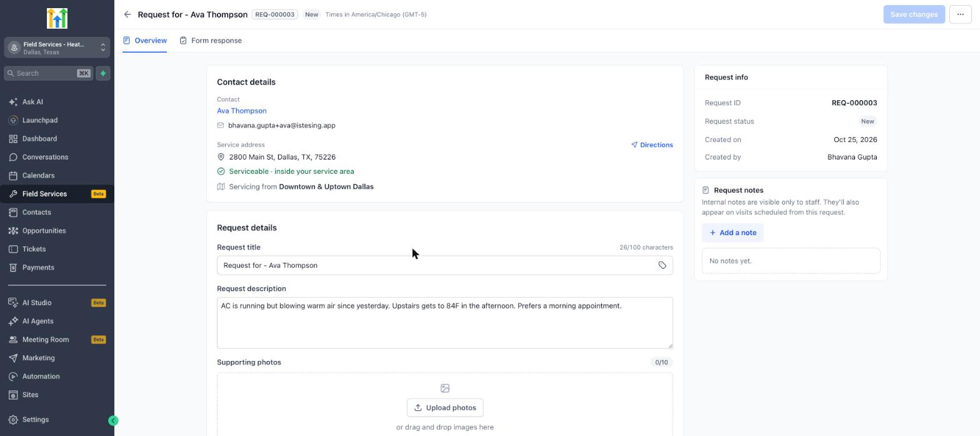The image size is (980, 436).
Task: Open AI Studio in the sidebar
Action: (57, 303)
